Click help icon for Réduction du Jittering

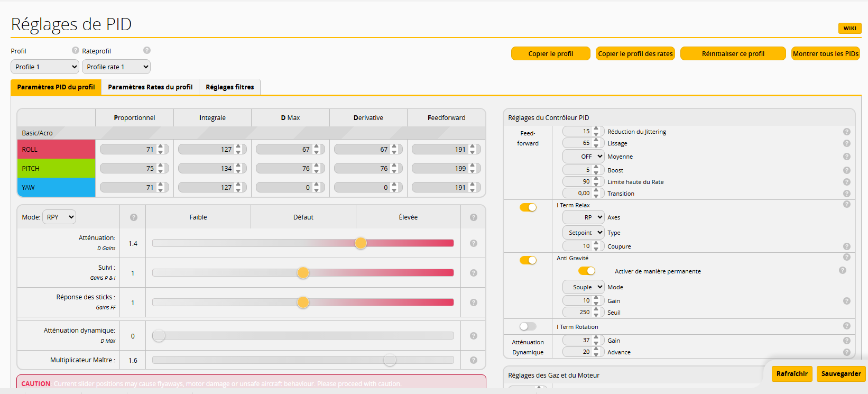(846, 132)
